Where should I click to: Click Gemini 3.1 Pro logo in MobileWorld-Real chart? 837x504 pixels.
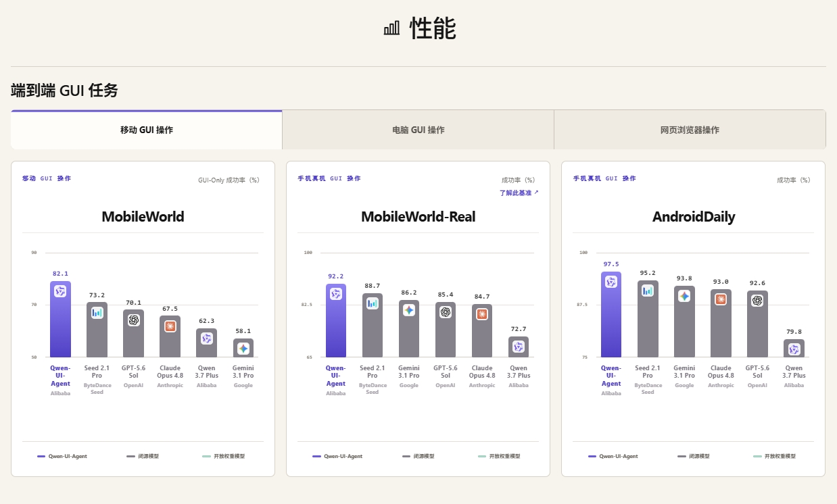[408, 310]
